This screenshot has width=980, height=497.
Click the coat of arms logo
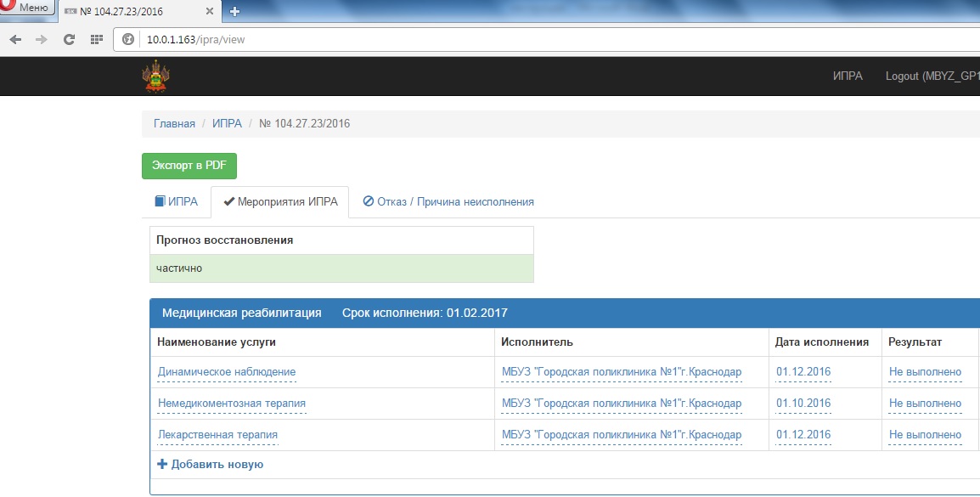tap(155, 76)
